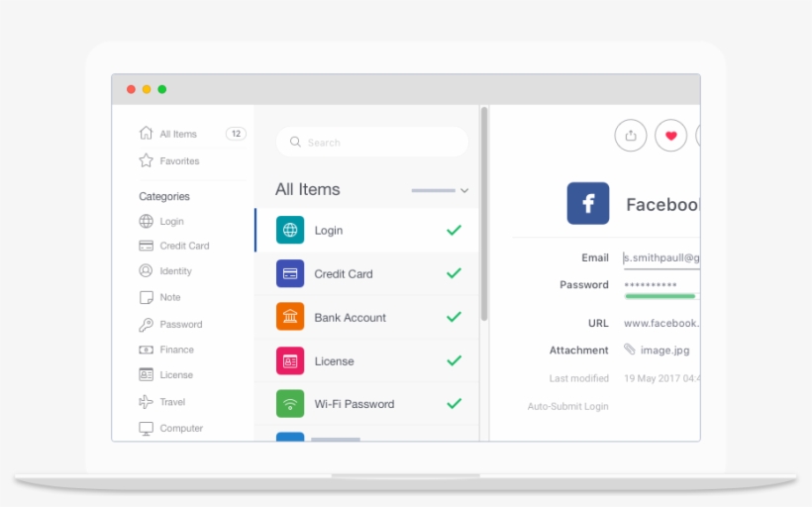This screenshot has height=507, width=812.
Task: Open the image.jpg attachment
Action: [664, 350]
